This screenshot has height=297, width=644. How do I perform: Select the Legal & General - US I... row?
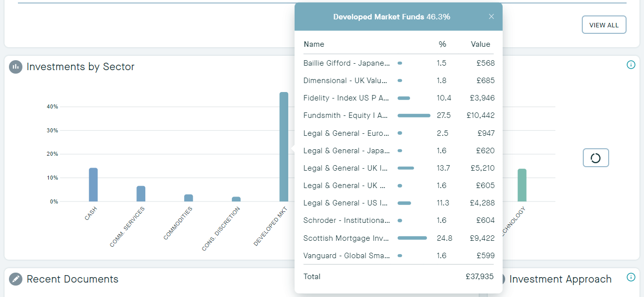[399, 203]
